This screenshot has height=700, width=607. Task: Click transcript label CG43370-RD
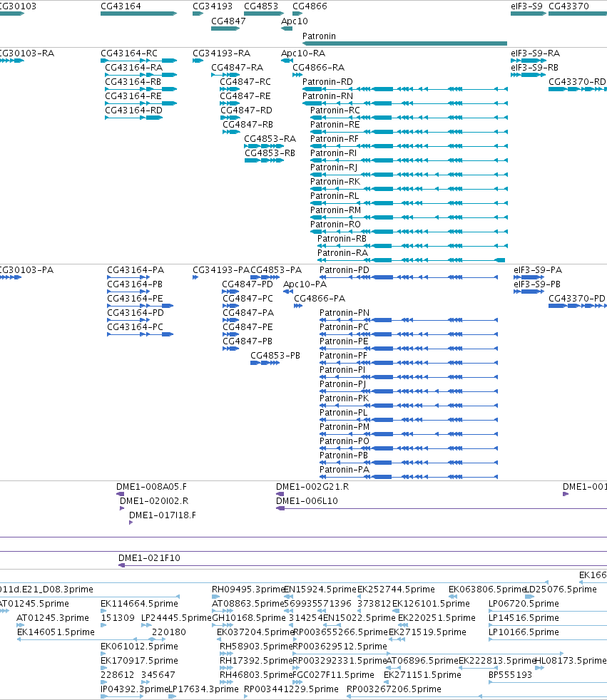point(577,82)
